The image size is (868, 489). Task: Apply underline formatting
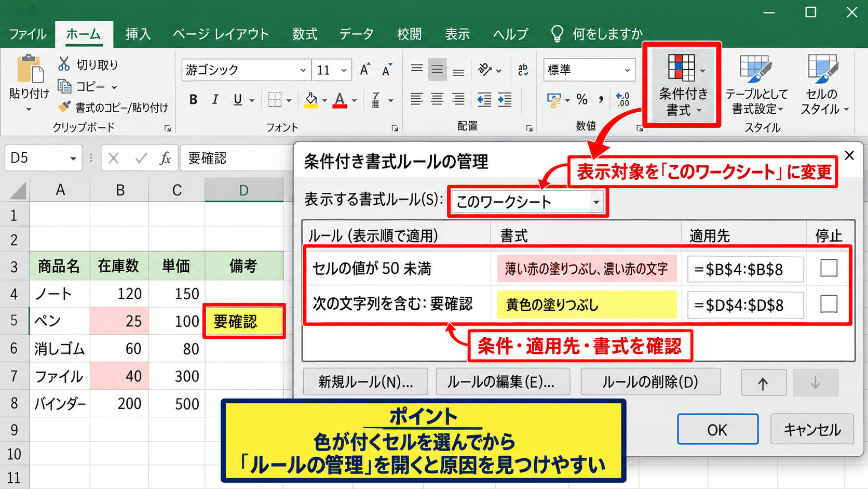point(238,99)
